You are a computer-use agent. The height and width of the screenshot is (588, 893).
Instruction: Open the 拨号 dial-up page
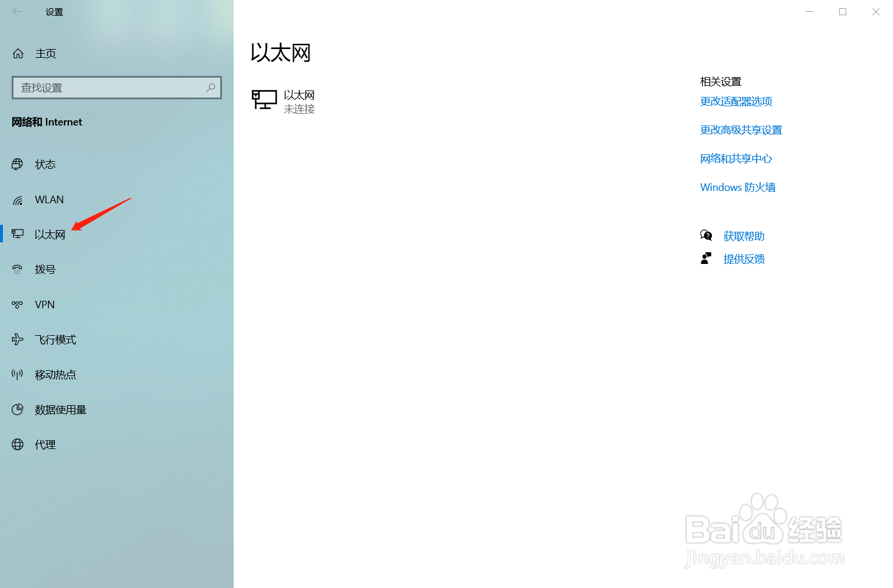45,270
